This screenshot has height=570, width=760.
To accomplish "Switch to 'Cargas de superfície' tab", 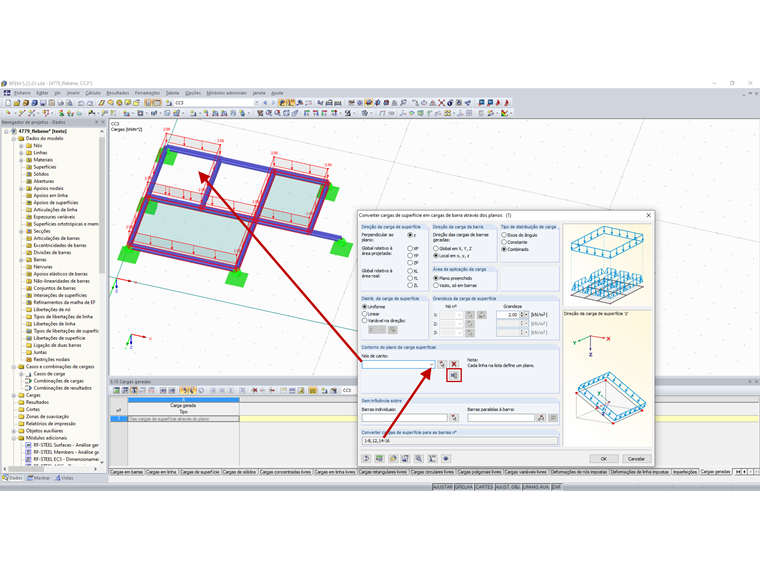I will pyautogui.click(x=199, y=472).
